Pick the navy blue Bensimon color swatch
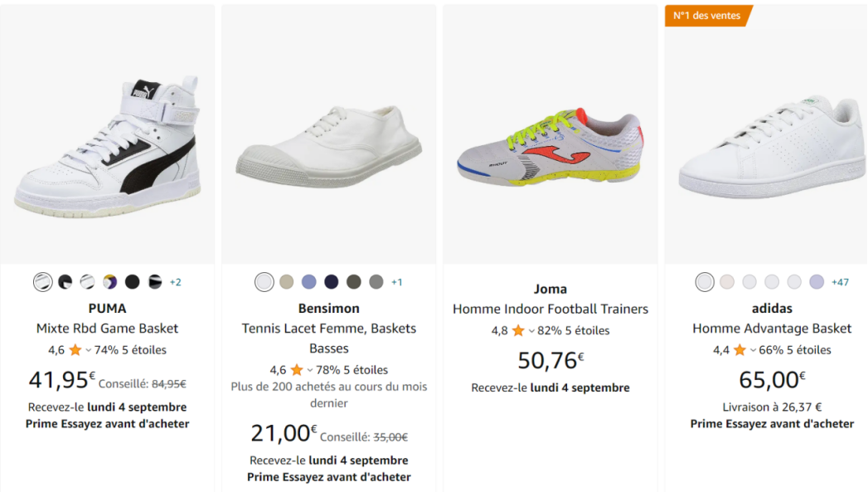Image resolution: width=868 pixels, height=492 pixels. point(332,282)
